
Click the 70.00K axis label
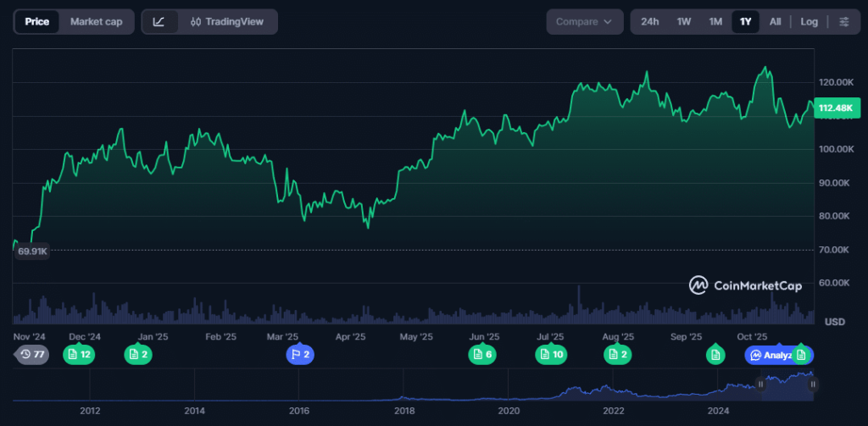pos(834,250)
